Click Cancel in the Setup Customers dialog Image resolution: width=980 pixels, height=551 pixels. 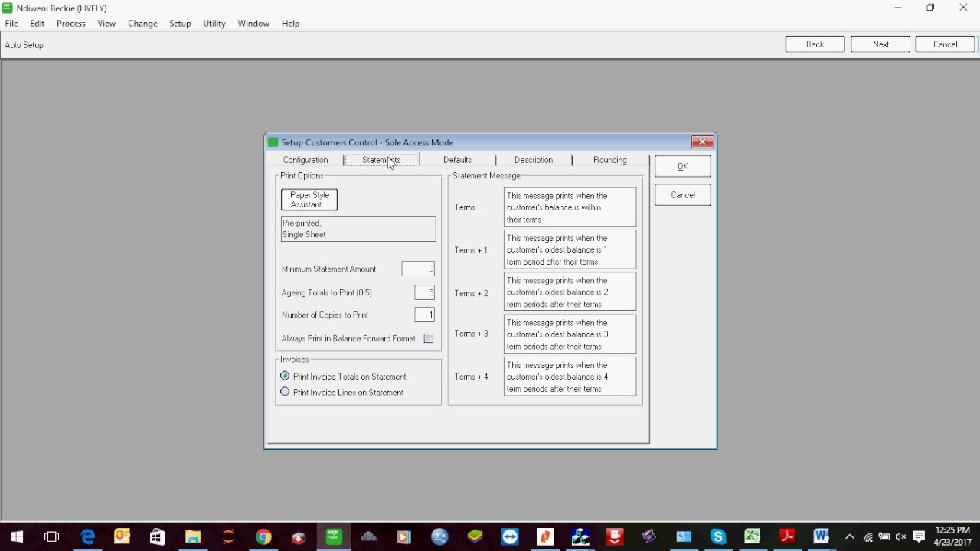point(683,195)
